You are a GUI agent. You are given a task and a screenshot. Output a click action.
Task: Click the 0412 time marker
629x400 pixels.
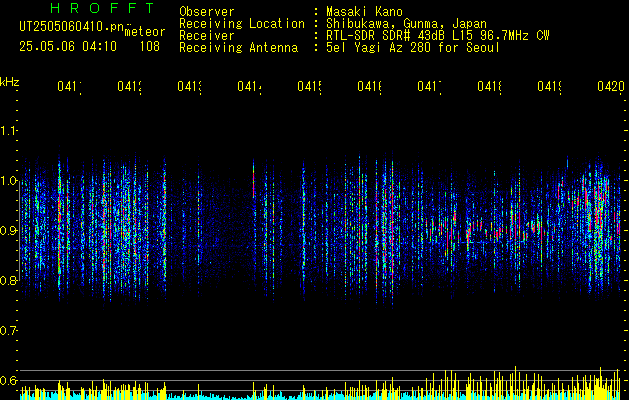pos(130,86)
